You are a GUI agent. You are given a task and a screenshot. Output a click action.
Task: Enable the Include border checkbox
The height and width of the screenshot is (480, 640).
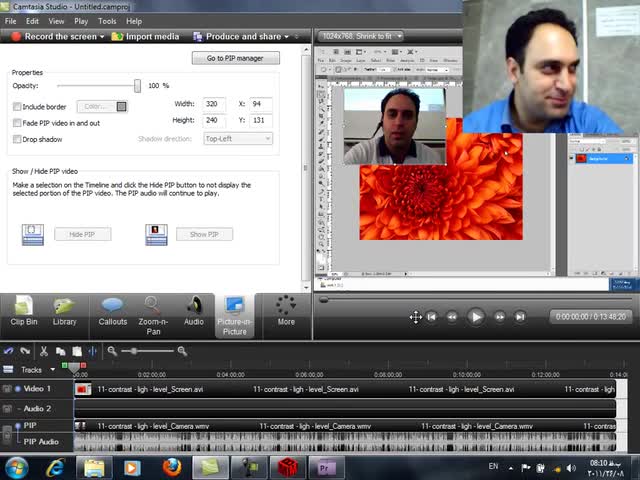[x=17, y=107]
